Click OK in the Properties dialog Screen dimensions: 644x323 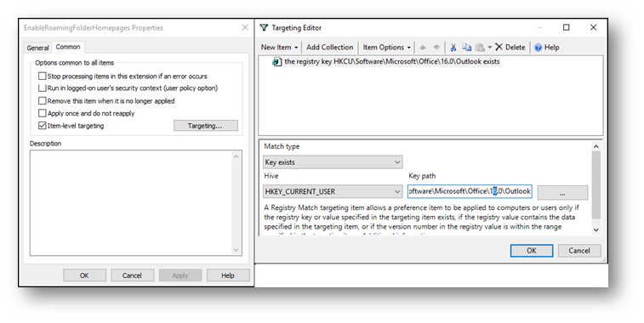84,275
